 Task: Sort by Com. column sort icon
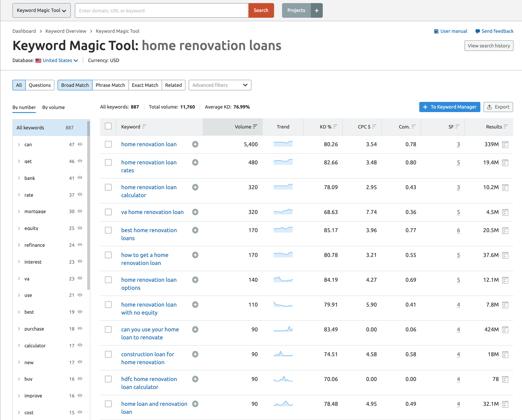414,126
